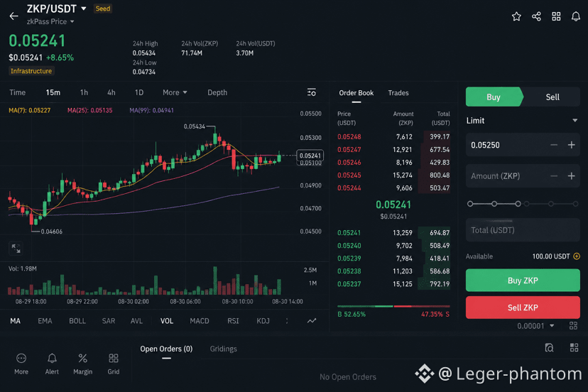
Task: Open Grid trading in bottom bar
Action: point(114,364)
